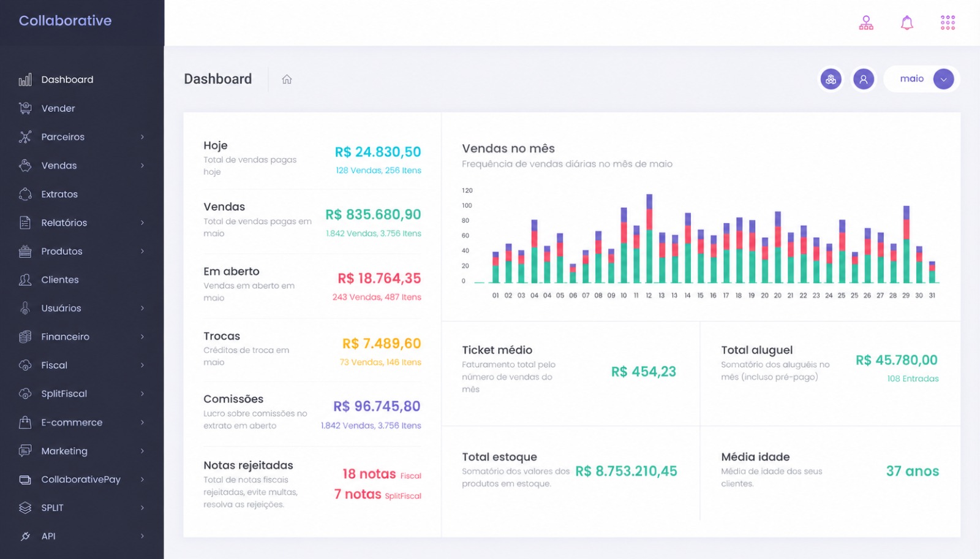Click the Financeiro stack icon
The width and height of the screenshot is (980, 559).
click(x=25, y=337)
